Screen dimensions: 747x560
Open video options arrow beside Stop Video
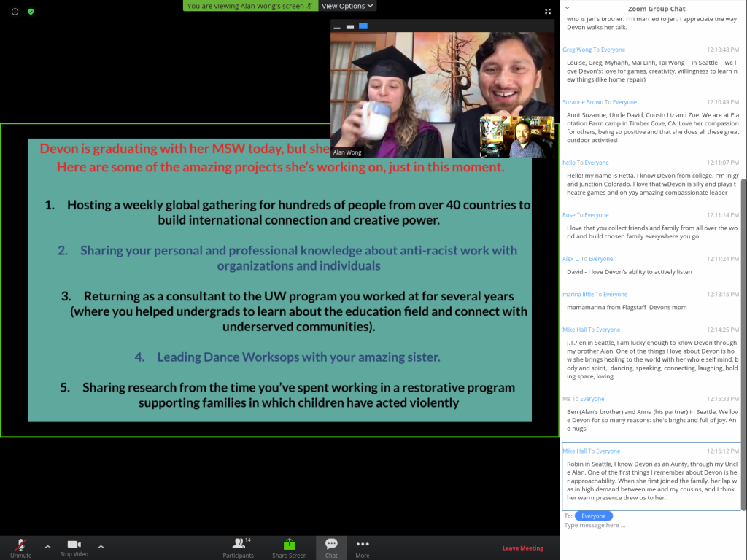tap(101, 546)
